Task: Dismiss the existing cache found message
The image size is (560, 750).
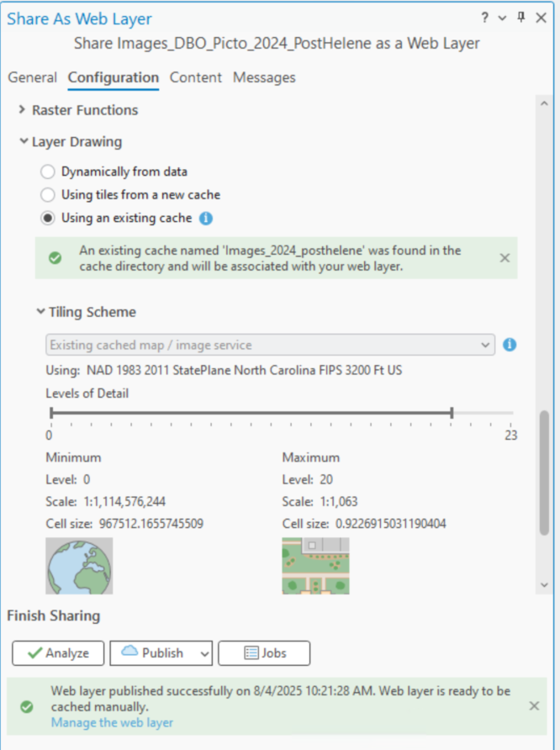Action: pos(505,258)
